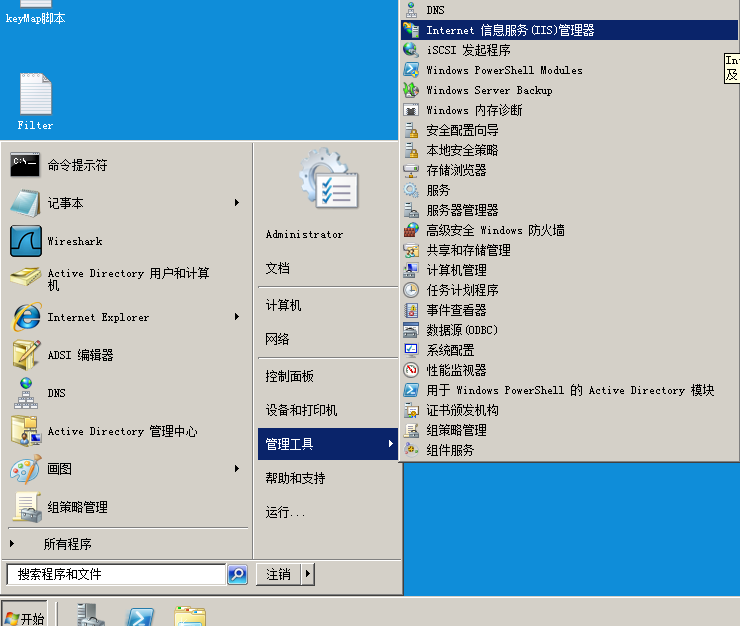This screenshot has height=626, width=740.
Task: Click the 性能监视器 icon
Action: (x=411, y=370)
